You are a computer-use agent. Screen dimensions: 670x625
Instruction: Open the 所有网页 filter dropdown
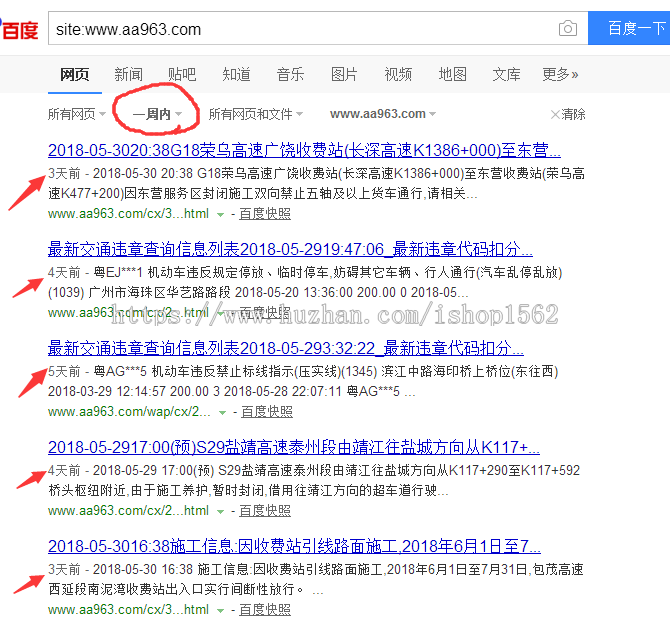point(76,114)
